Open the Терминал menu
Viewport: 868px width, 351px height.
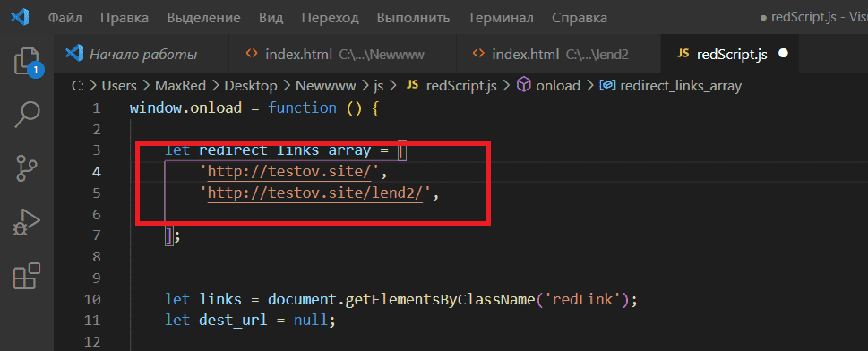coord(501,18)
